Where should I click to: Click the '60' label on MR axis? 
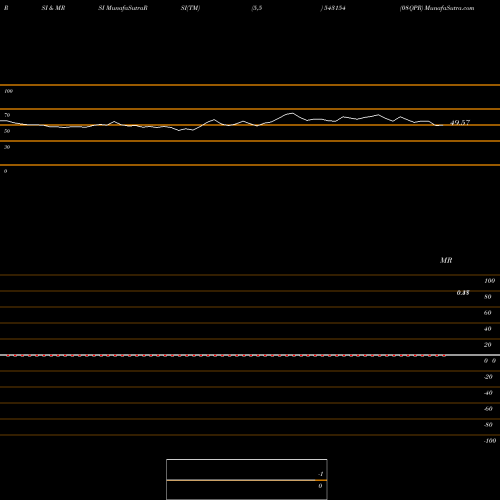[x=488, y=313]
